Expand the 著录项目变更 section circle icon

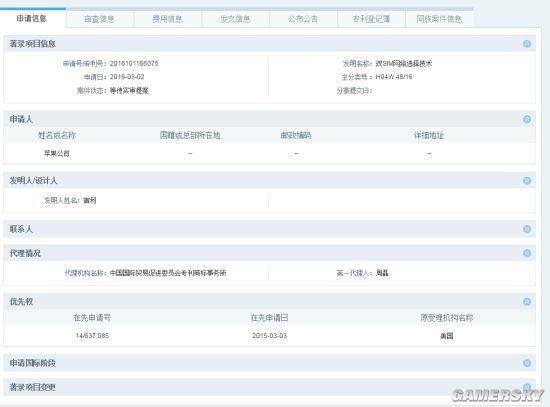coord(526,387)
